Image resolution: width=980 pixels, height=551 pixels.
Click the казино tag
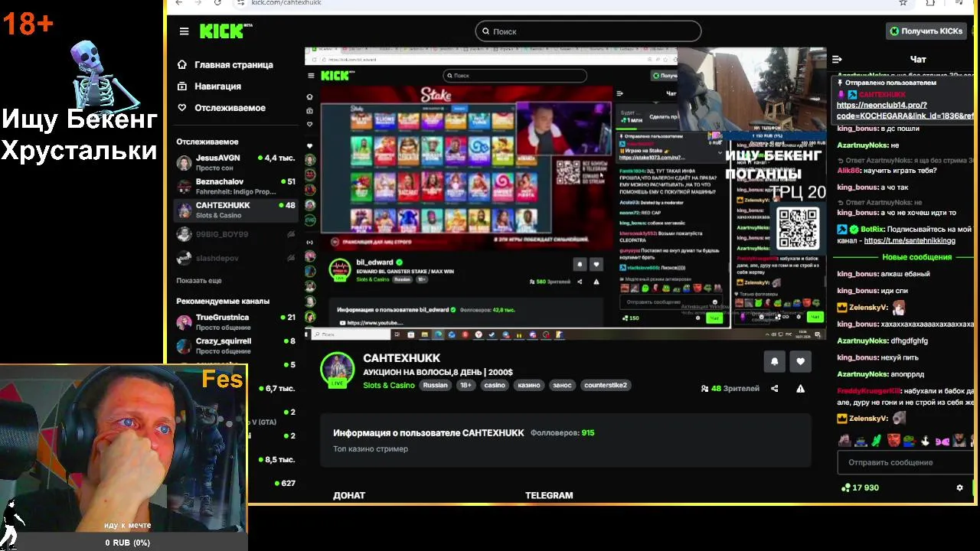click(x=528, y=385)
